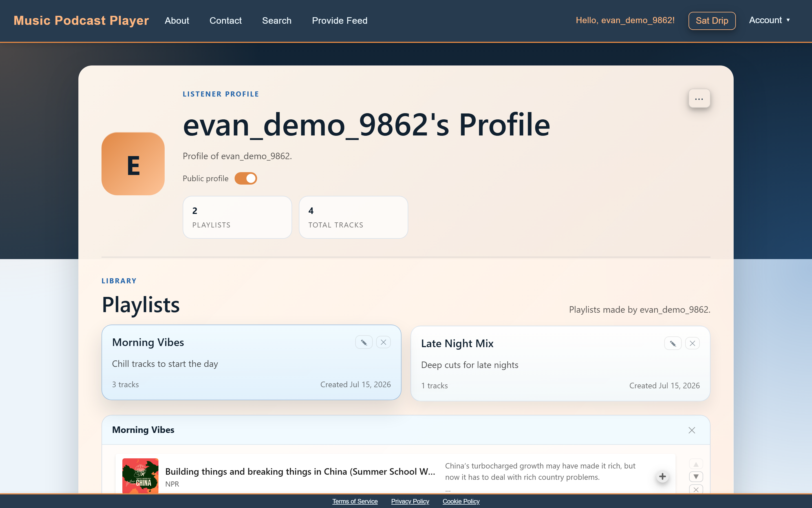Open the Building things and breaking things episode title

[300, 471]
